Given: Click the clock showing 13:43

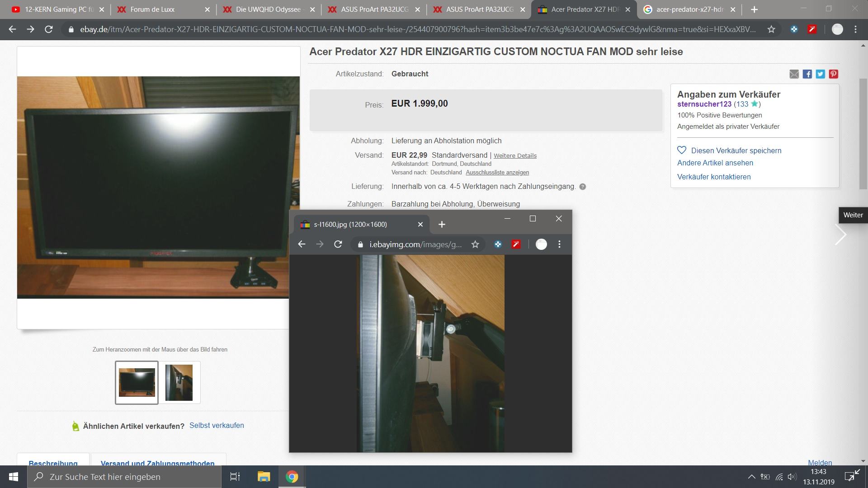Looking at the screenshot, I should 818,472.
